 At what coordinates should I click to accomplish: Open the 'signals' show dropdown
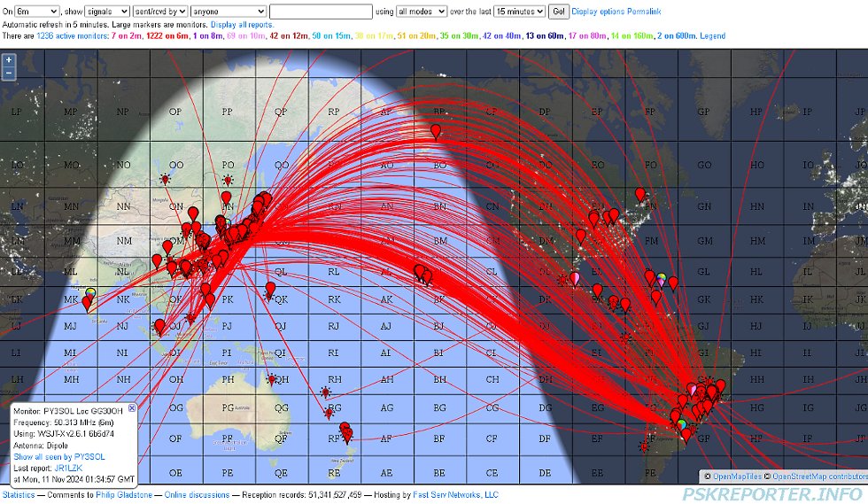coord(107,12)
